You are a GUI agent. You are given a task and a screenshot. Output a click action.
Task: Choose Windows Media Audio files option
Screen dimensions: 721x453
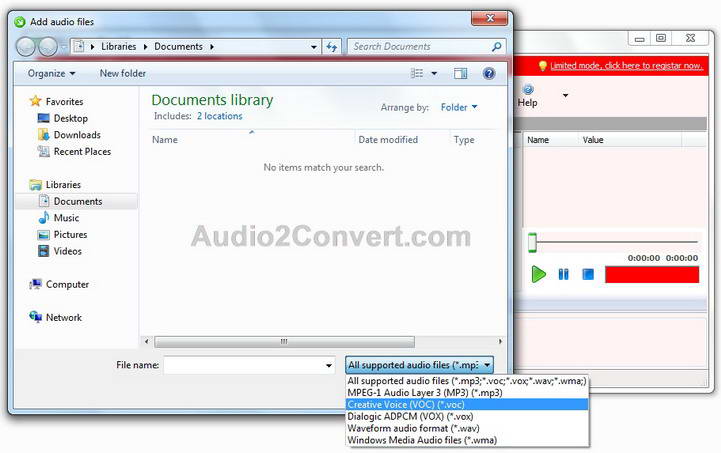pos(467,440)
